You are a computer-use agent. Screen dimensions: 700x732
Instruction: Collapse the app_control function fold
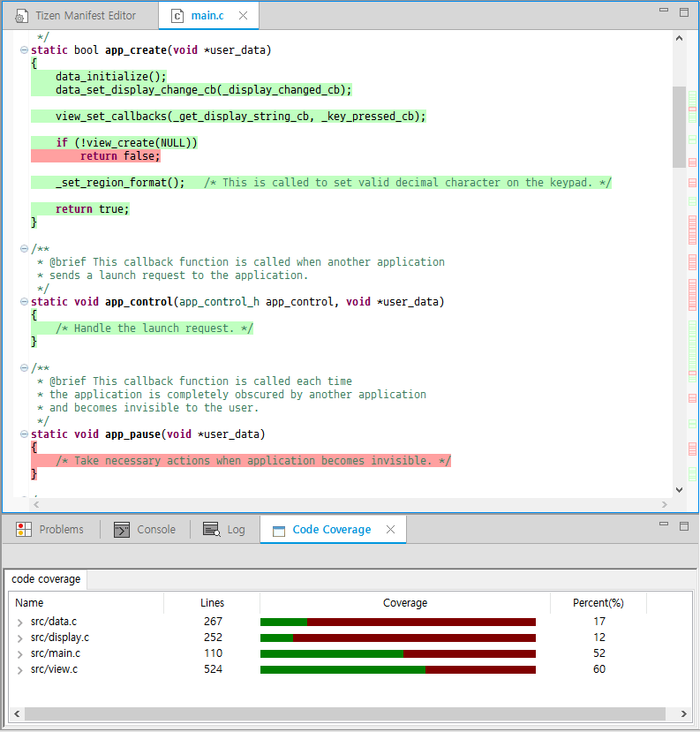click(x=24, y=302)
